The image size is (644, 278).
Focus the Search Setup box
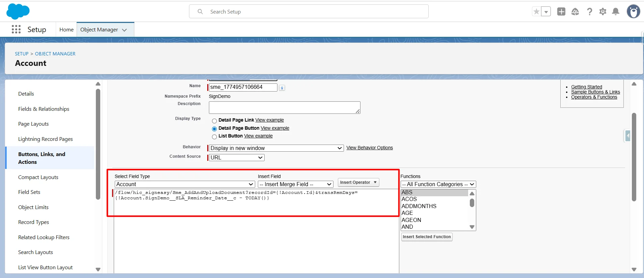click(308, 11)
